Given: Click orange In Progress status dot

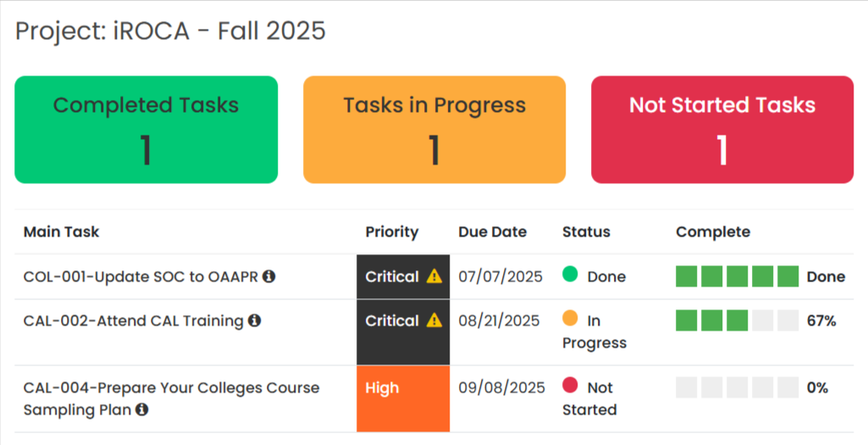Looking at the screenshot, I should tap(570, 318).
